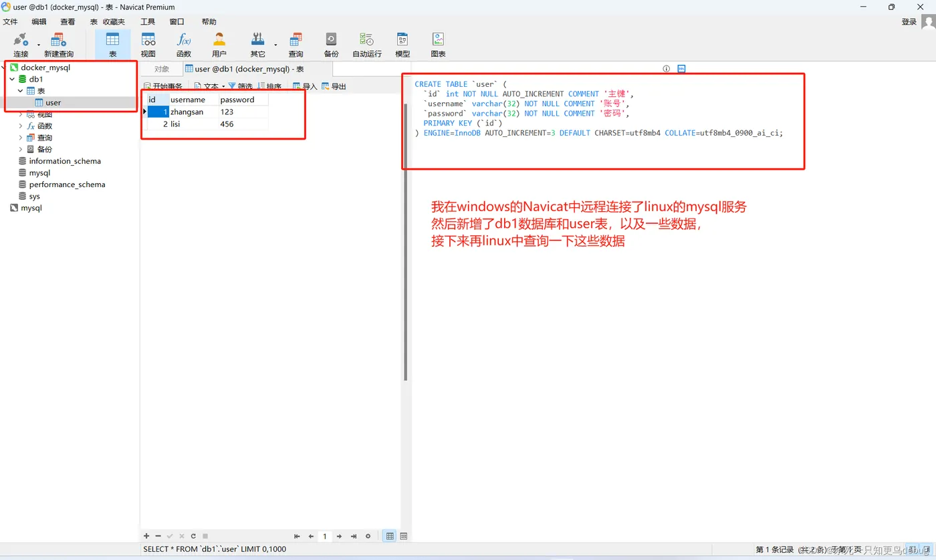The height and width of the screenshot is (560, 936).
Task: Open the 工具 menu
Action: pos(148,22)
